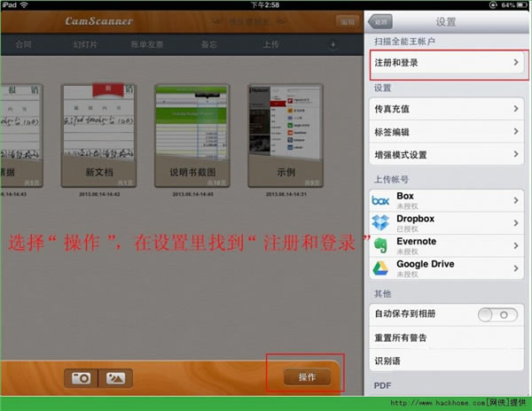Open 标签编辑 settings entry

[446, 131]
